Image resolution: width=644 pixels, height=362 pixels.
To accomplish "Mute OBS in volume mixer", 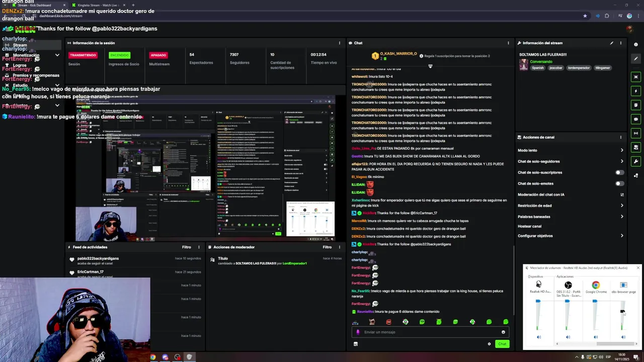I will (x=568, y=337).
